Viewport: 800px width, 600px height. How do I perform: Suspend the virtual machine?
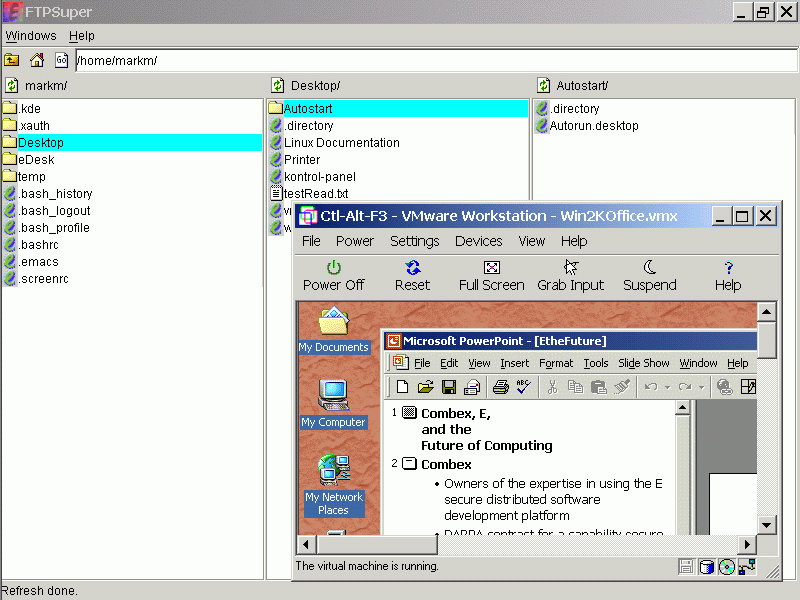(649, 275)
